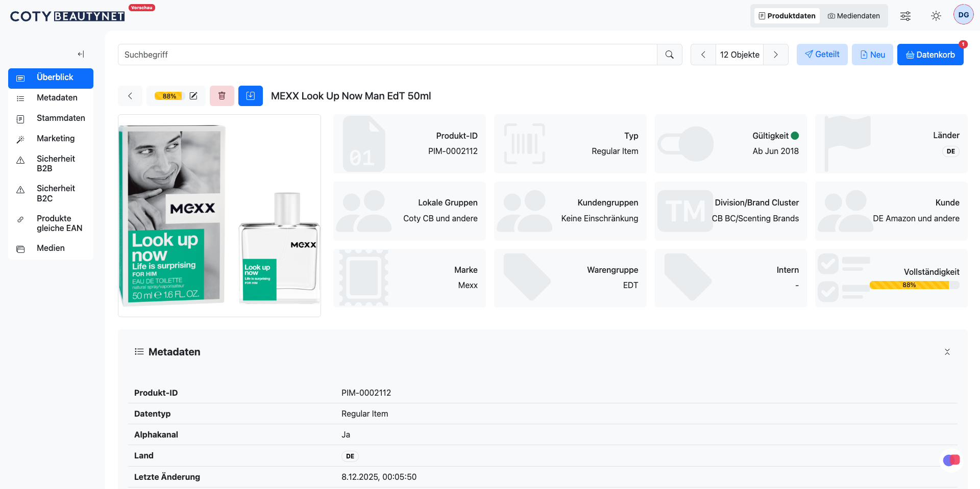The image size is (980, 489).
Task: Delete the product with the red trash icon
Action: click(222, 96)
